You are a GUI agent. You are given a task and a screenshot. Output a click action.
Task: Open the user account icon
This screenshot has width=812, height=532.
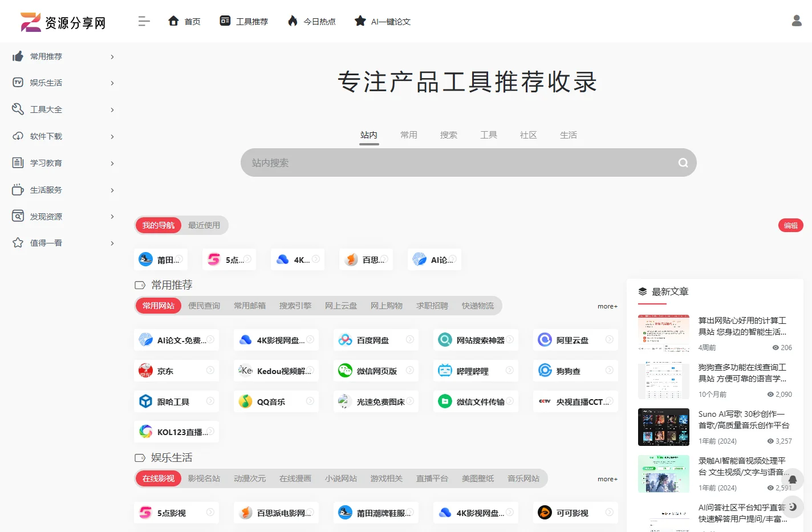(x=797, y=21)
